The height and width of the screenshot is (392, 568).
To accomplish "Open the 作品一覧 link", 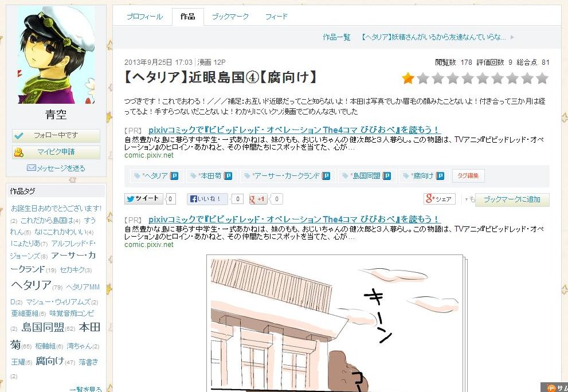I will click(x=336, y=37).
